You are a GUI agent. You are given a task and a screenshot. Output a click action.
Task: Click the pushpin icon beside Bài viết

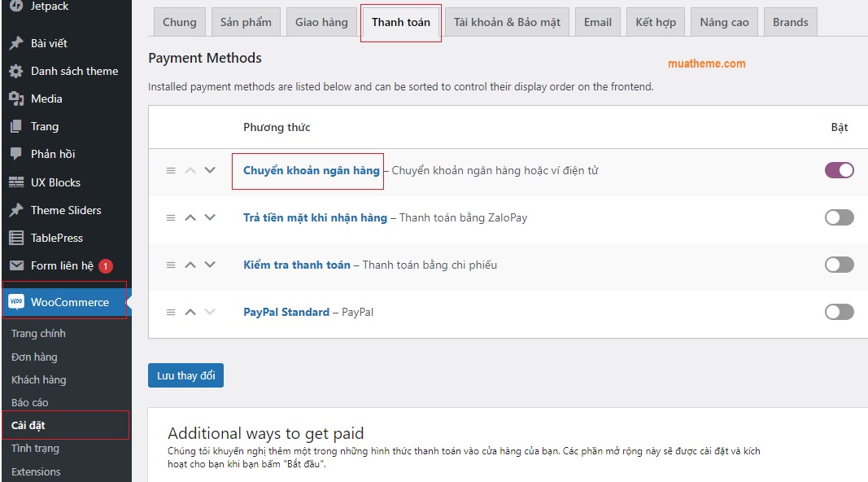(x=16, y=43)
